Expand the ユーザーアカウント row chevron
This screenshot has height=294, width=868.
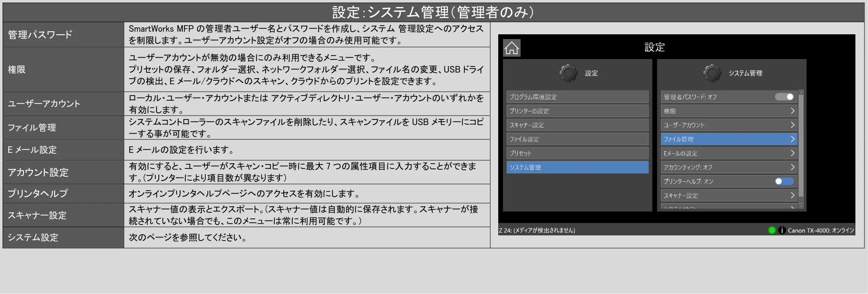pyautogui.click(x=792, y=125)
